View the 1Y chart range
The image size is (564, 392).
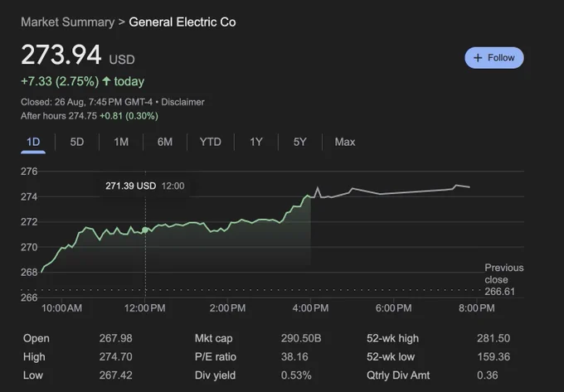click(x=256, y=142)
